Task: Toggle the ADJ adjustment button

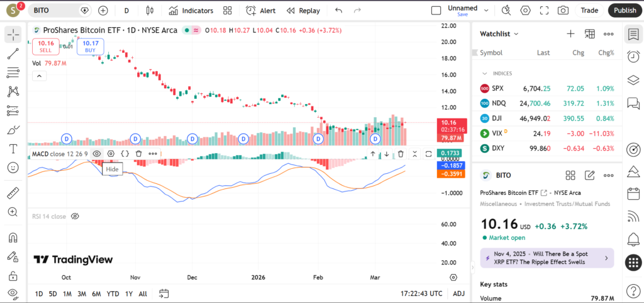Action: point(459,294)
